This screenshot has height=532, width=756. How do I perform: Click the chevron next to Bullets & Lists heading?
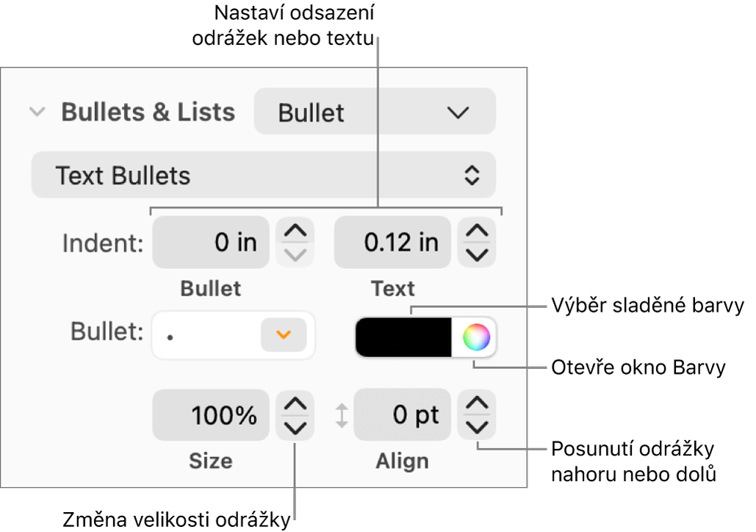tap(37, 112)
